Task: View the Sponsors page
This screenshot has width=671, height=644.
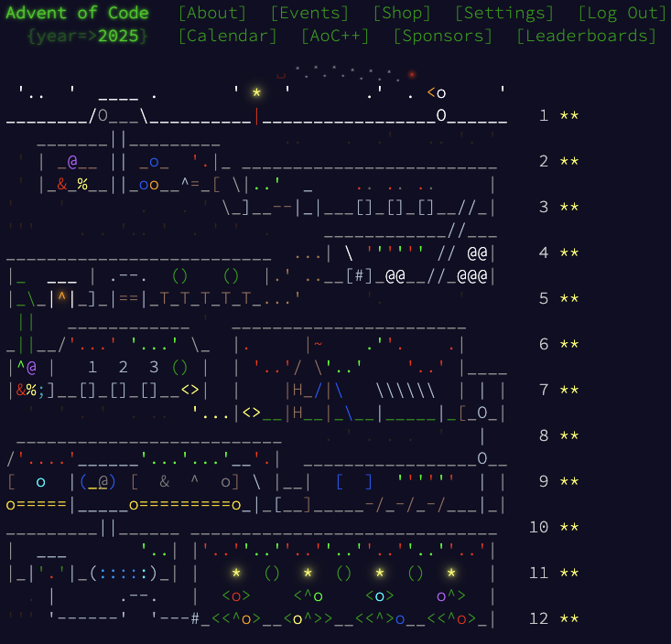Action: click(x=443, y=36)
